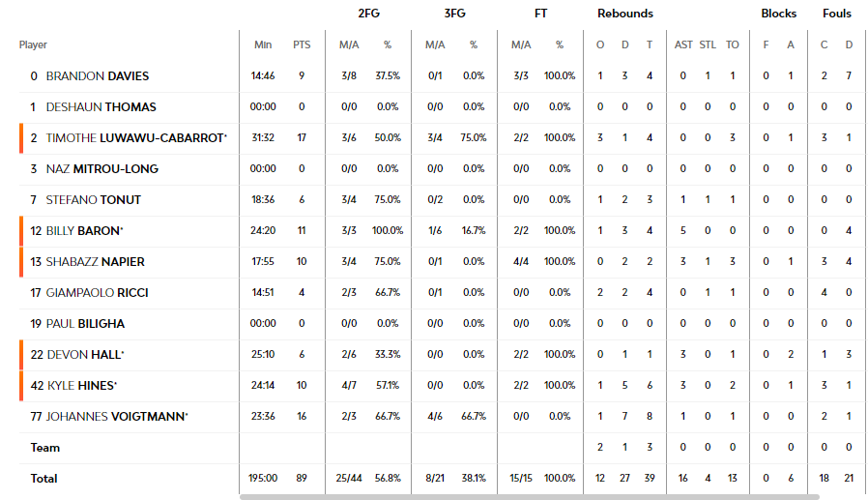The height and width of the screenshot is (500, 868).
Task: Open Naz Mitrou-Long player profile
Action: pos(101,169)
